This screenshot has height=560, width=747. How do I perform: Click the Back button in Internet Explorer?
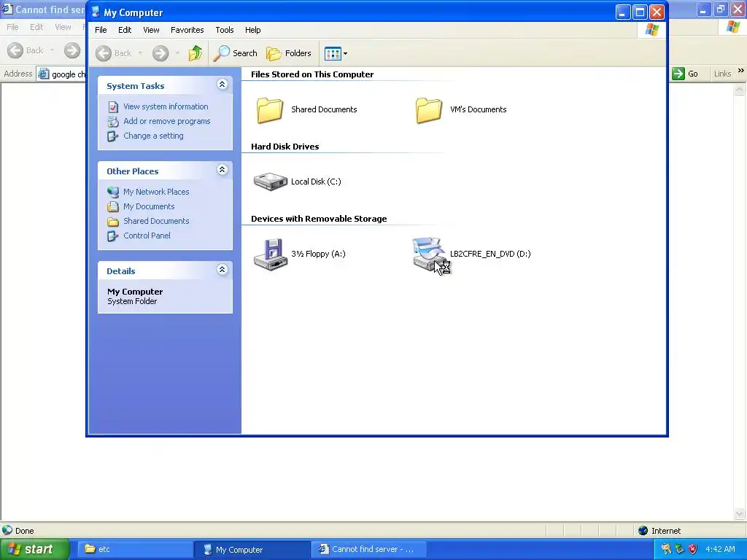point(26,50)
